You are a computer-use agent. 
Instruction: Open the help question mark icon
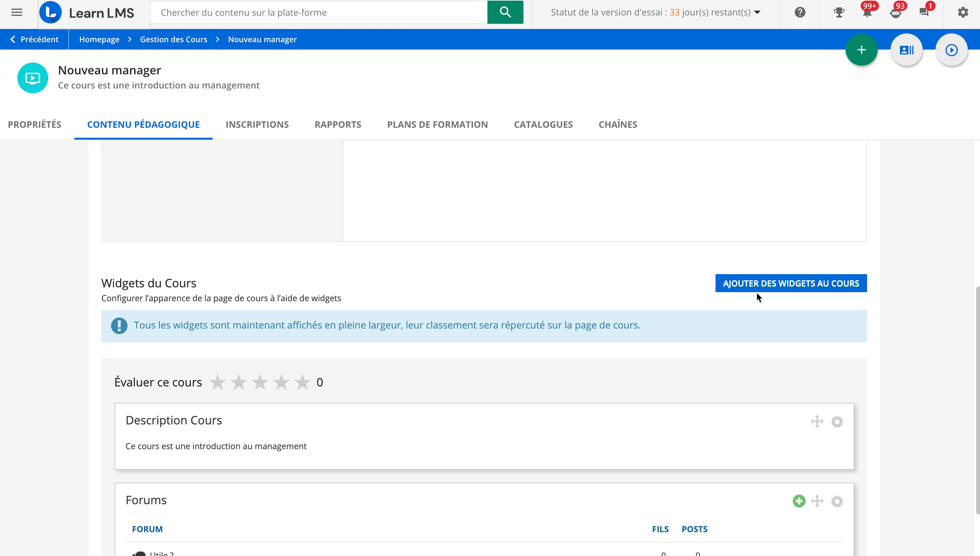point(800,12)
